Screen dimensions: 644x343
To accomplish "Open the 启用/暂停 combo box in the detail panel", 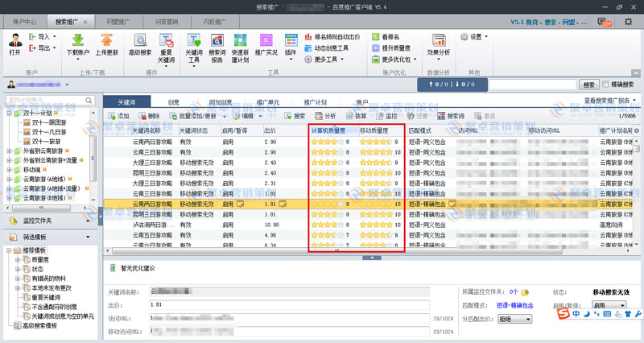I will (609, 305).
